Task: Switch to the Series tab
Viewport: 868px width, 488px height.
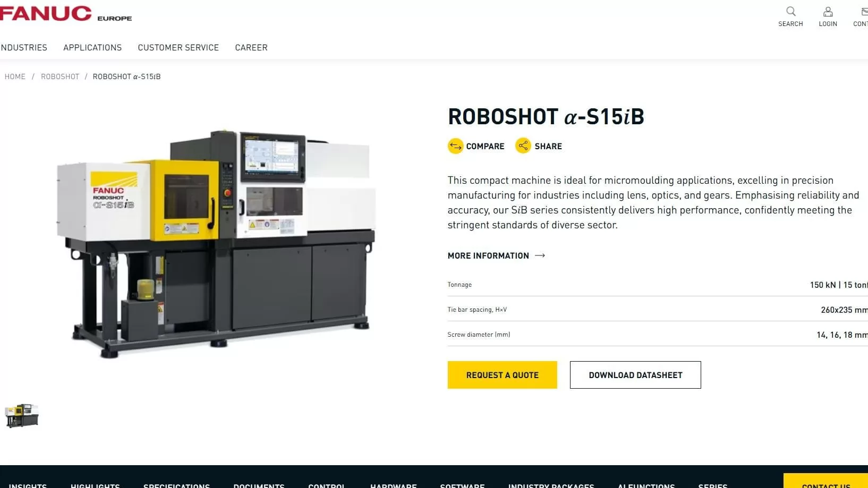Action: (712, 485)
